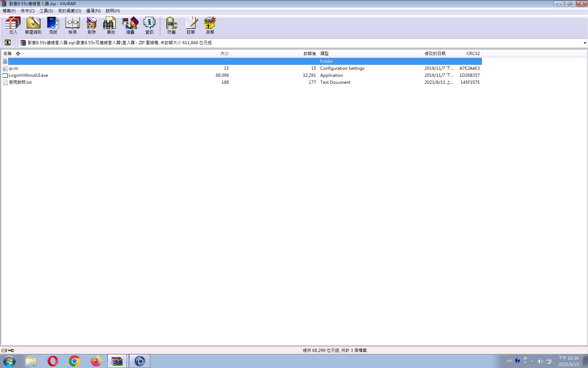Sort by the 大小 column header
The image size is (588, 368).
click(217, 54)
